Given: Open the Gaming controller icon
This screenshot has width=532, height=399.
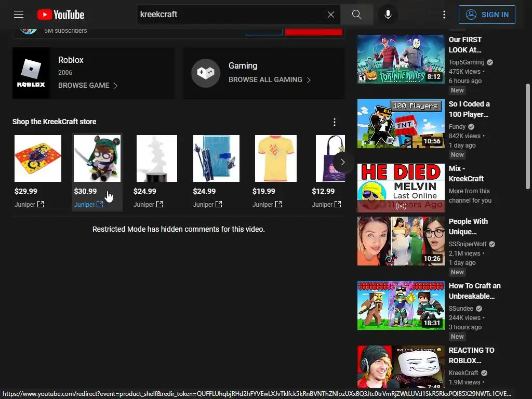Looking at the screenshot, I should pos(206,73).
